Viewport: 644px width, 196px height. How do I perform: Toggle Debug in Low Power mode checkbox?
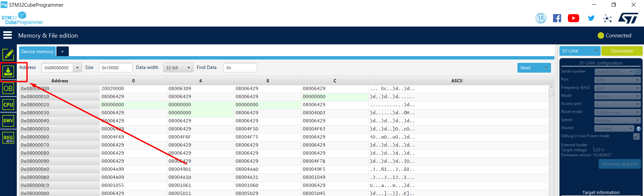tap(636, 136)
